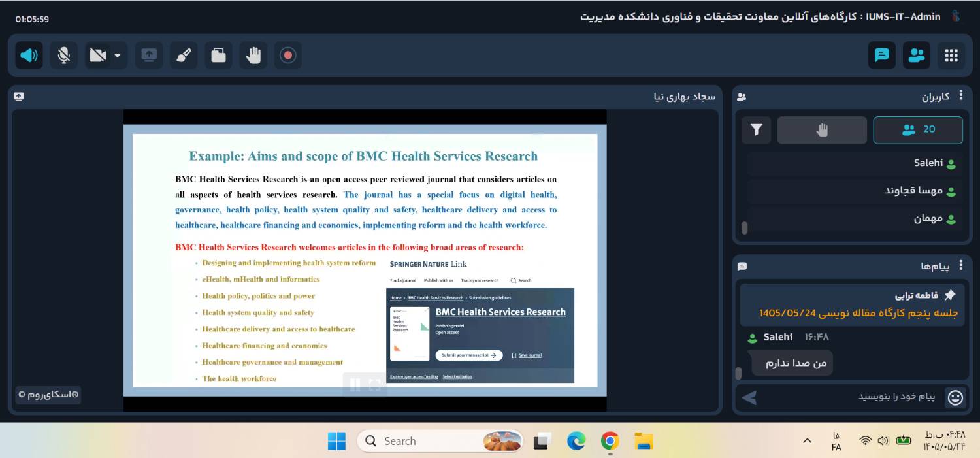This screenshot has width=980, height=458.
Task: Open File Explorer from the taskbar
Action: 644,441
